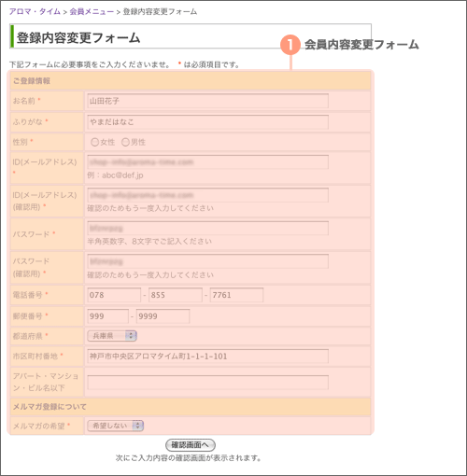
Task: Click the orange number 1 callout marker
Action: pos(290,45)
